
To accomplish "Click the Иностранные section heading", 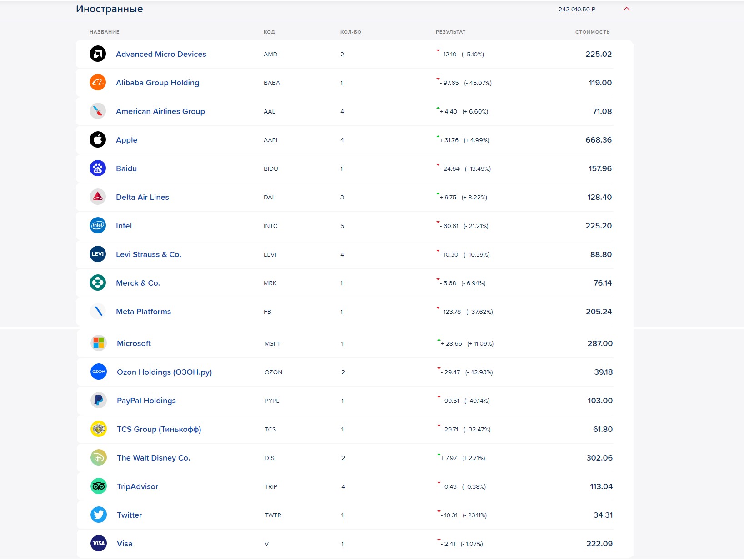I will 110,9.
